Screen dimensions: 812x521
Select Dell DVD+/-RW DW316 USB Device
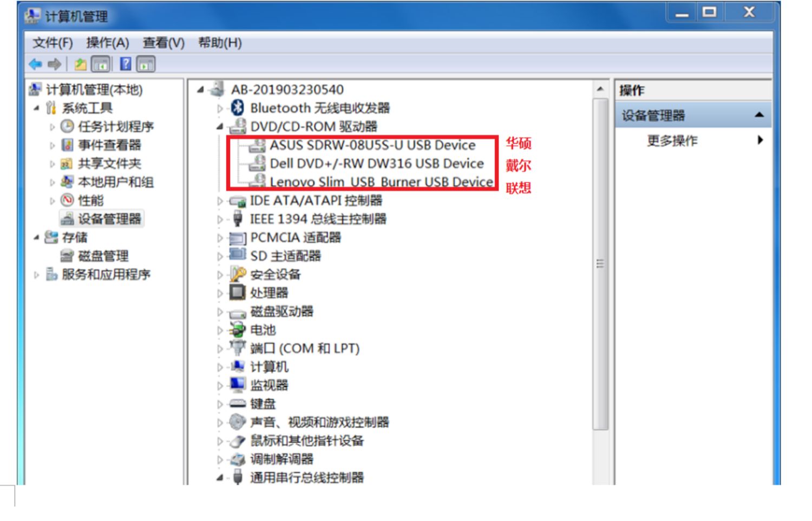click(x=377, y=164)
